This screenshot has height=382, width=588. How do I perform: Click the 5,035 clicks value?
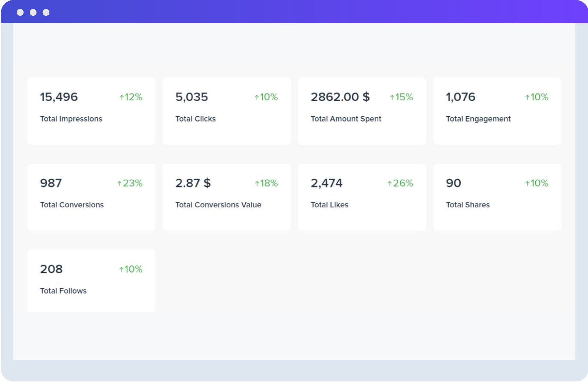pyautogui.click(x=192, y=97)
